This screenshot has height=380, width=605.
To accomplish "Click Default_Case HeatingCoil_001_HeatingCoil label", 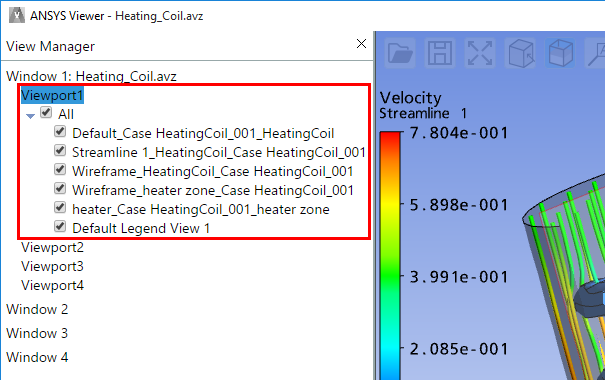I will 203,133.
